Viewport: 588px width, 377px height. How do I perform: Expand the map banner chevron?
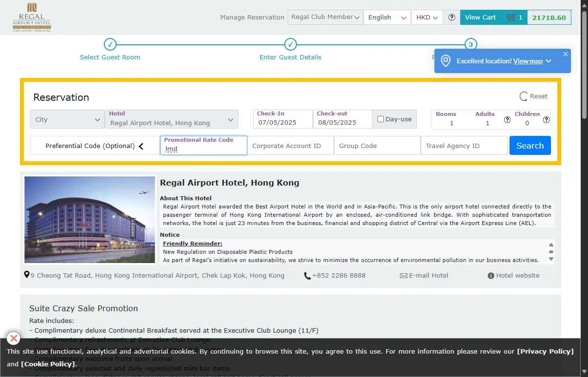549,61
